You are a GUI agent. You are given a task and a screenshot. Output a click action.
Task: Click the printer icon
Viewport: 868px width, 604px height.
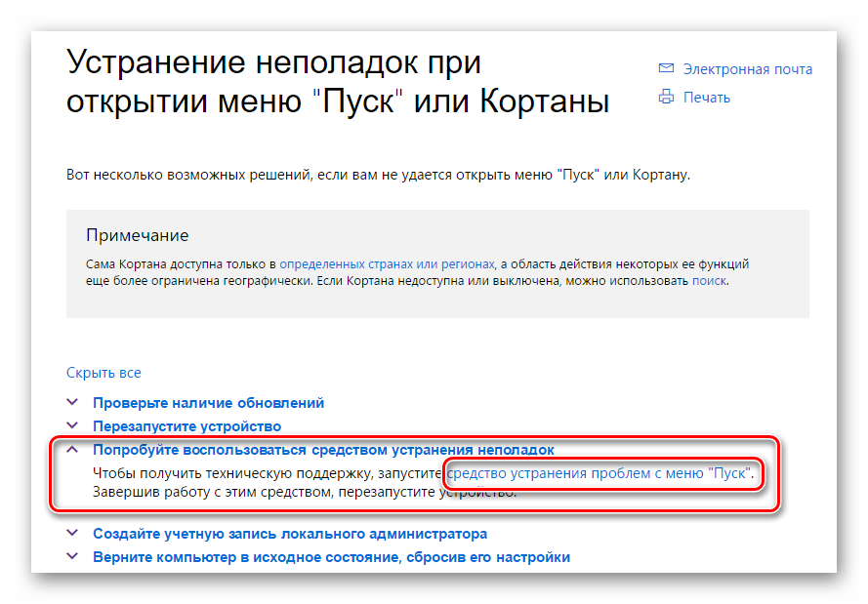point(667,97)
